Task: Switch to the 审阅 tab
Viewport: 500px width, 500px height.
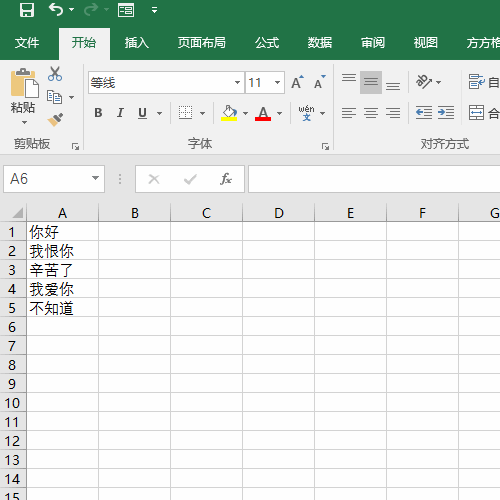Action: [373, 43]
